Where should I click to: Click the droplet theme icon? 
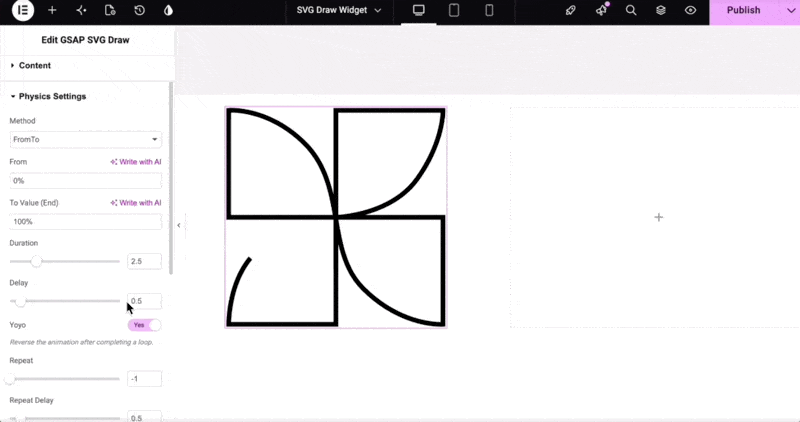point(168,10)
